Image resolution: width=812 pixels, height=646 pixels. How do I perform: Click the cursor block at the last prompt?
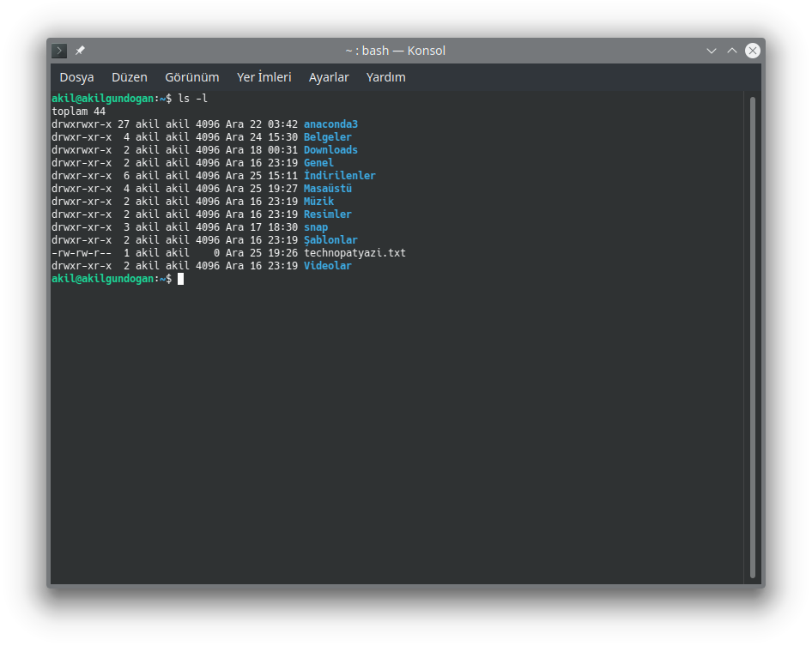181,279
